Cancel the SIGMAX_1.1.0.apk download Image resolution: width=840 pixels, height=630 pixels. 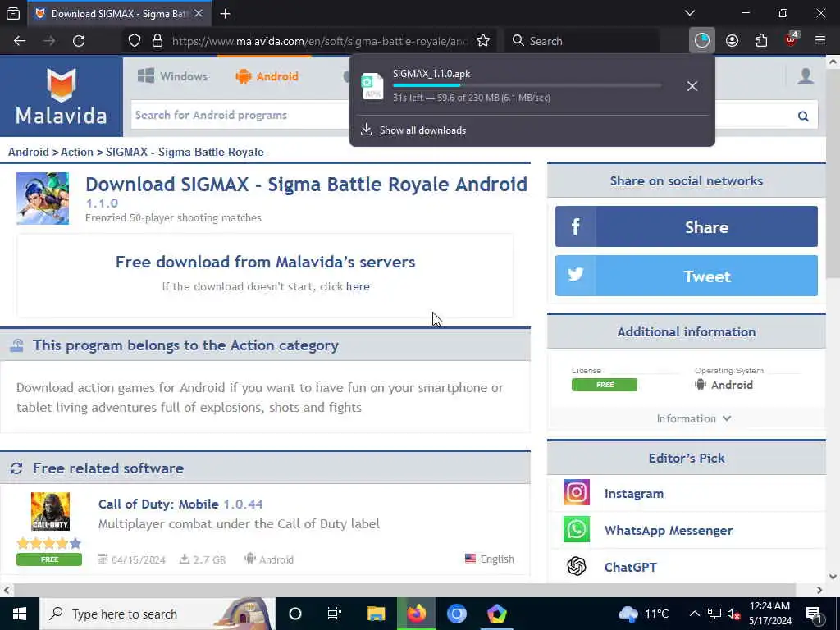(692, 85)
